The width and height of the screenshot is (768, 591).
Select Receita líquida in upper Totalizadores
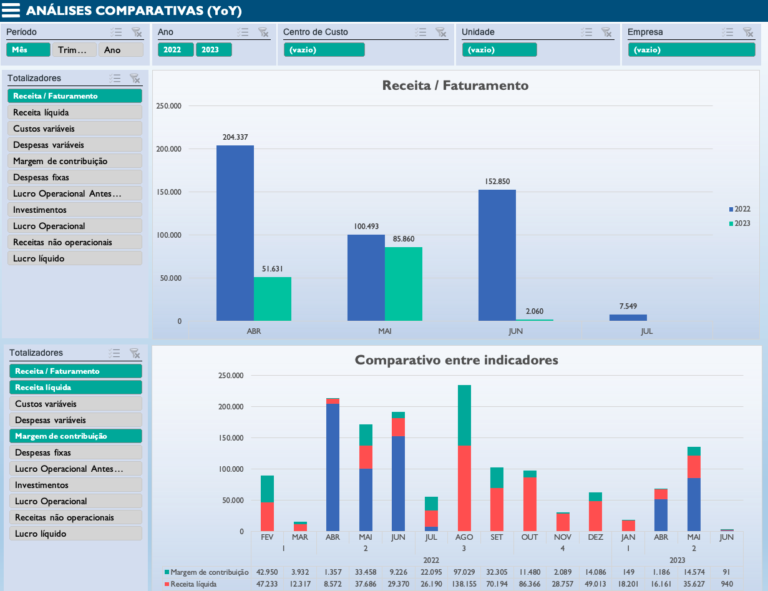[74, 112]
